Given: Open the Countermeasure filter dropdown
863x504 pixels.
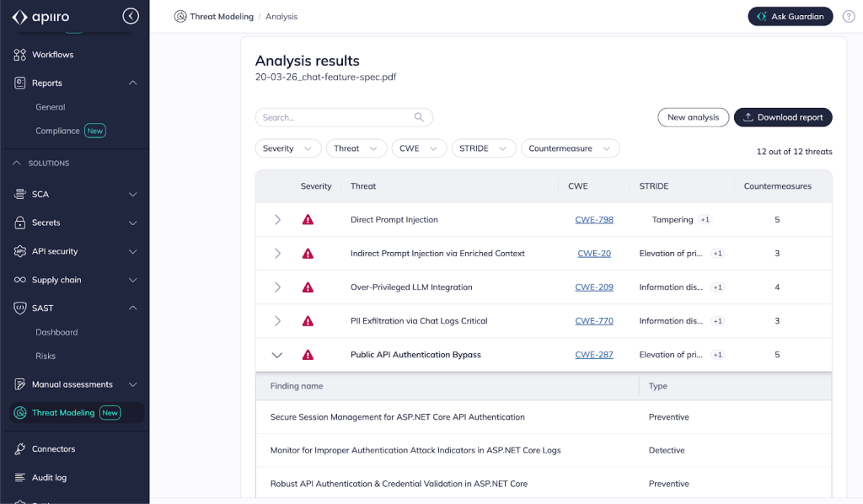Looking at the screenshot, I should (x=570, y=148).
